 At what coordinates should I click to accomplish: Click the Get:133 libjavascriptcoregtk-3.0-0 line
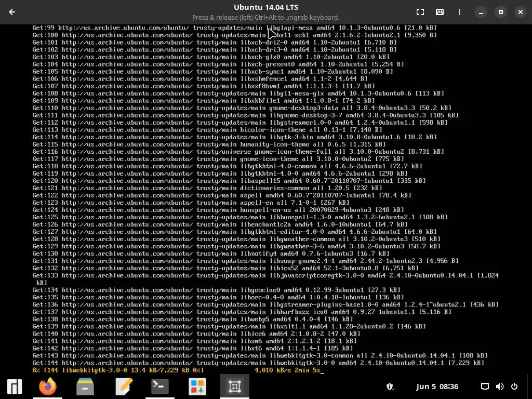(265, 279)
